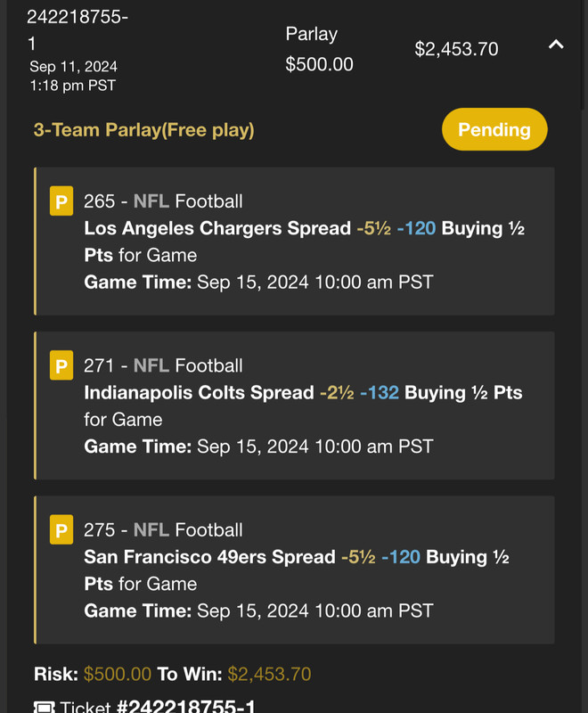Click the Parlay $500.00 wager type label
This screenshot has height=713, width=588.
(319, 49)
